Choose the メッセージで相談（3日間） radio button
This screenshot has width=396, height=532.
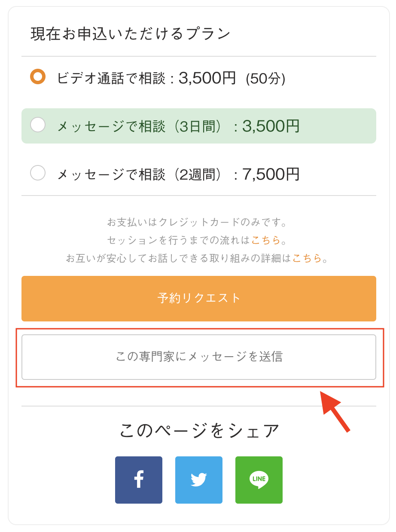tap(38, 125)
